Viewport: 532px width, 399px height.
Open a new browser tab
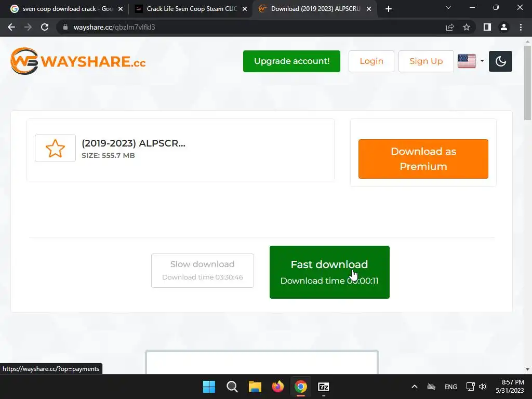tap(389, 9)
